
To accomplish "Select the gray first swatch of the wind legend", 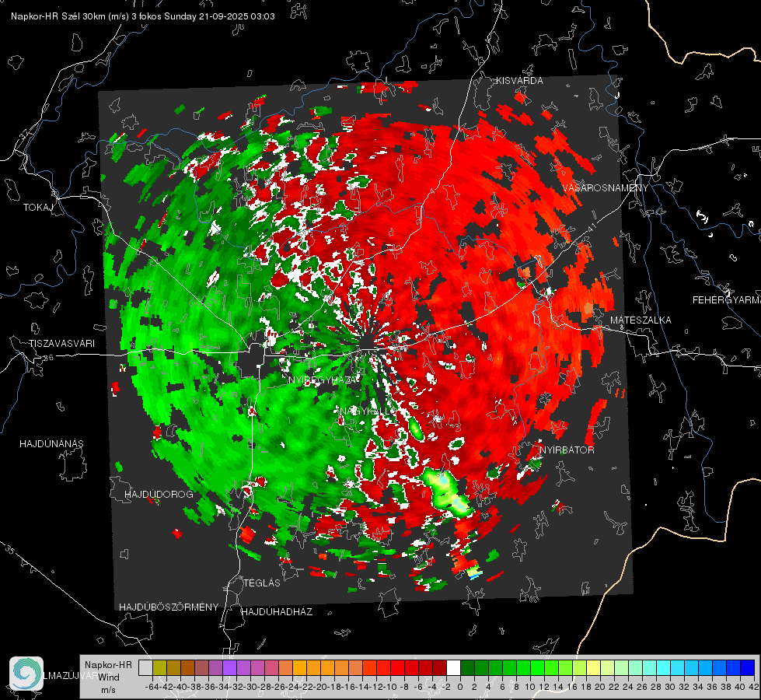I will (145, 667).
